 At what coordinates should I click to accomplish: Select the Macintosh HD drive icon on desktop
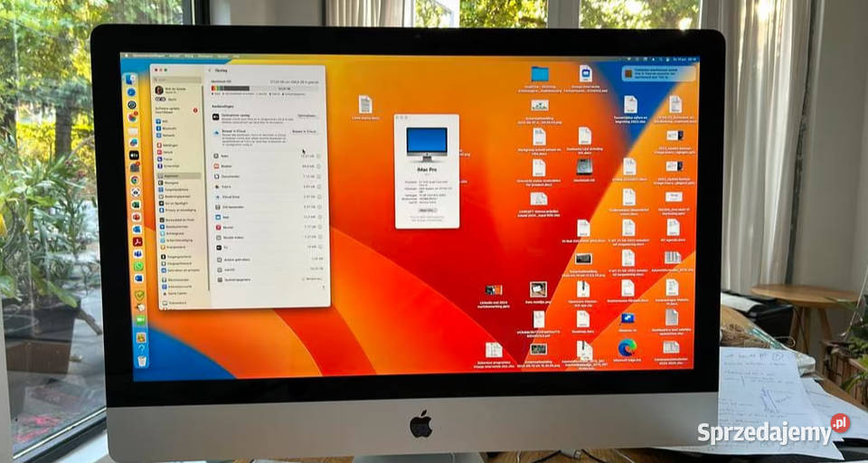584,166
